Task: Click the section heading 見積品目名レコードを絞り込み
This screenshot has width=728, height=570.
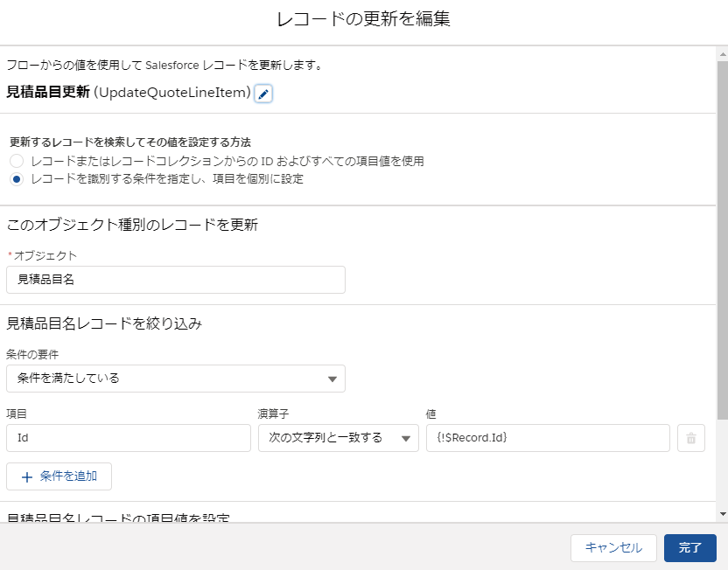Action: [x=104, y=323]
